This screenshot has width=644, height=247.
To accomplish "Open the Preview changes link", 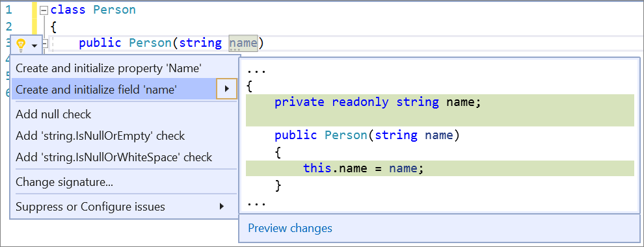I will pyautogui.click(x=290, y=228).
